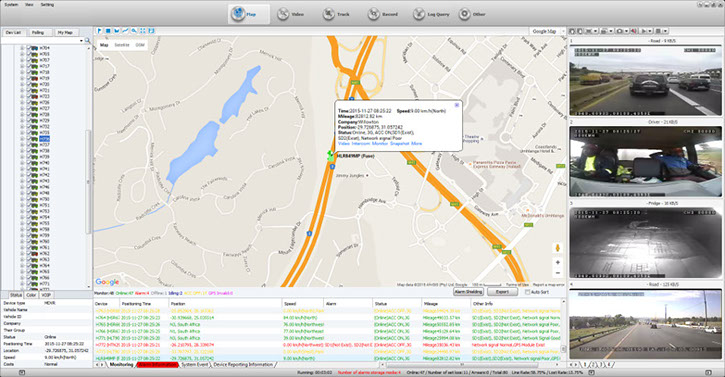Uncheck the H704 vehicle checkbox
The width and height of the screenshot is (725, 377).
29,48
